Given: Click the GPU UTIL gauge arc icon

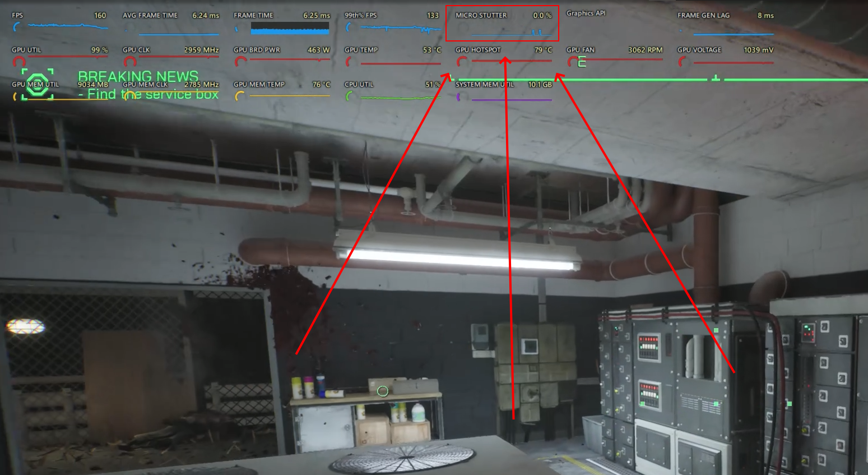Looking at the screenshot, I should click(x=19, y=61).
